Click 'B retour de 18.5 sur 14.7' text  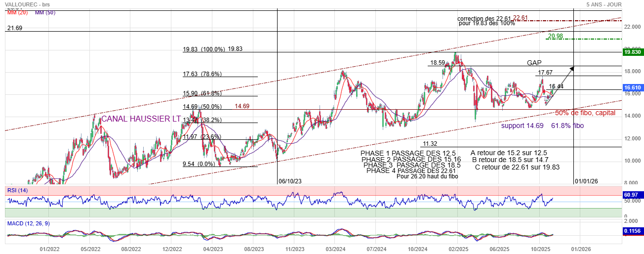click(x=511, y=160)
